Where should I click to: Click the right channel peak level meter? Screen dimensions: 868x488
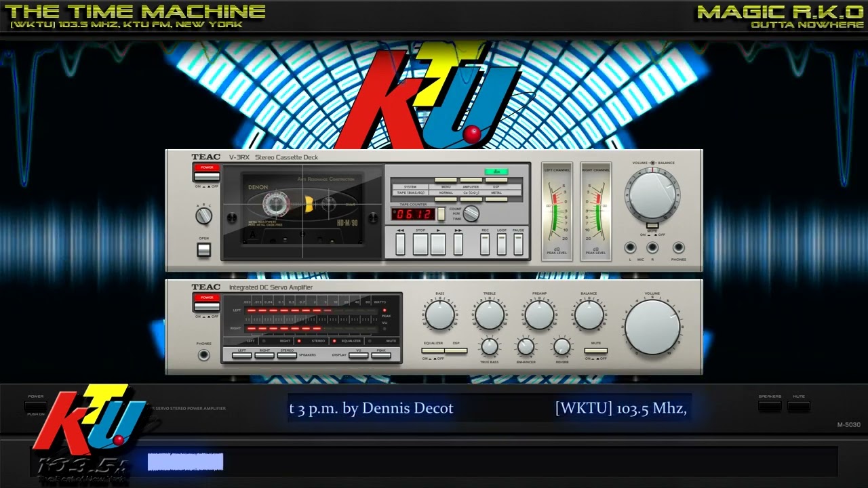pos(596,210)
